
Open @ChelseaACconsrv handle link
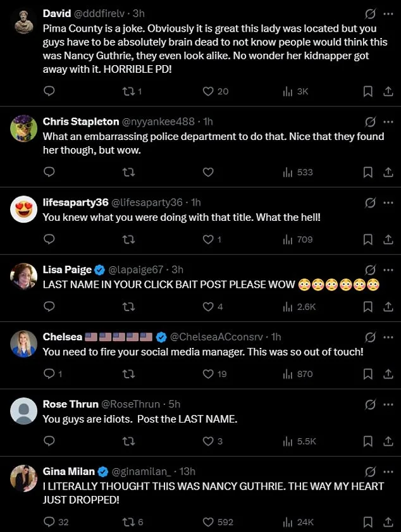point(217,337)
